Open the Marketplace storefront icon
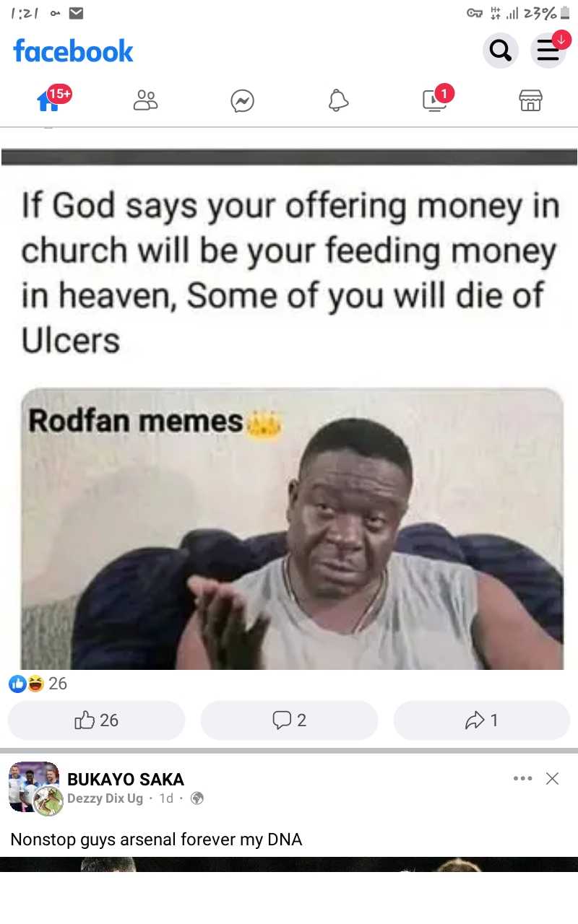Viewport: 578px width, 924px height. click(x=530, y=101)
